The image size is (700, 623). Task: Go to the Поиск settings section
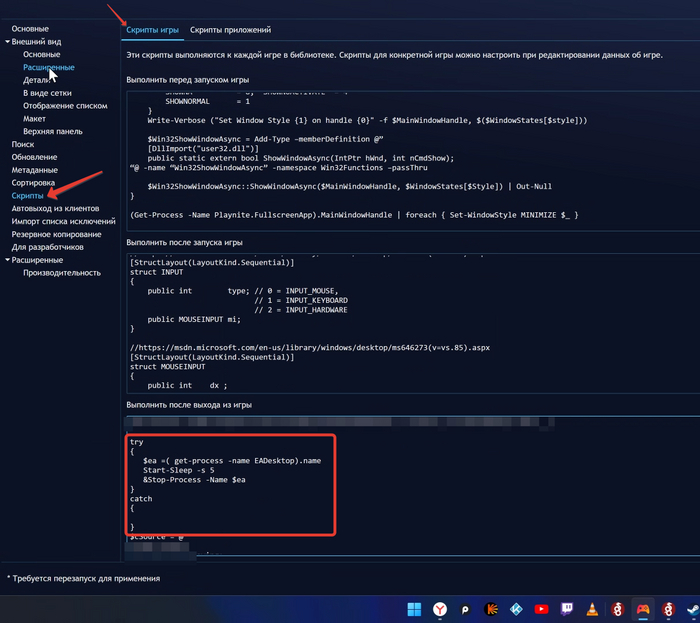pos(23,144)
